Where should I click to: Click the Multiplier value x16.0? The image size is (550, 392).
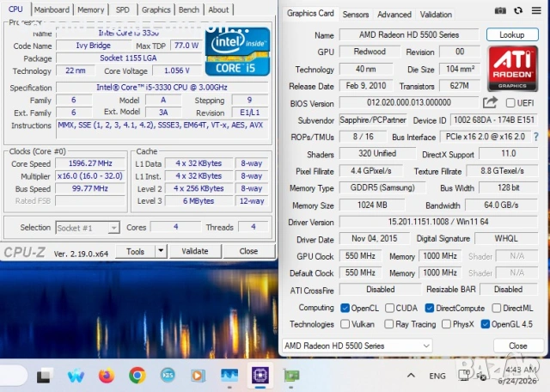click(90, 176)
